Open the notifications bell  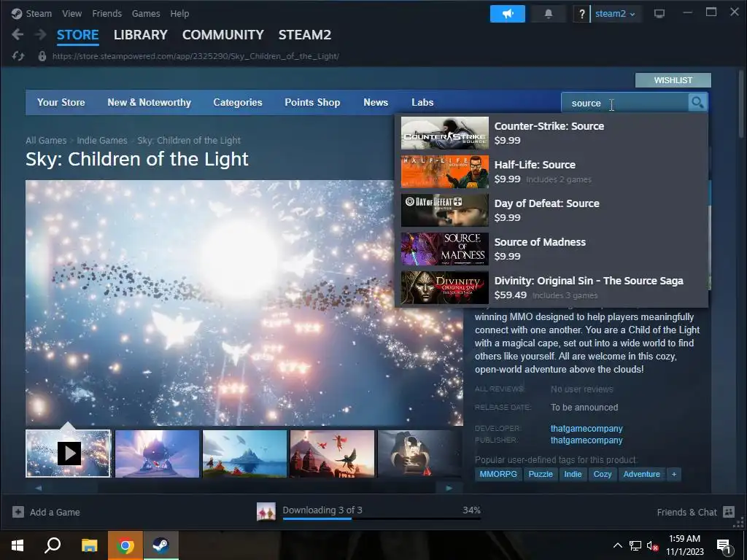549,14
